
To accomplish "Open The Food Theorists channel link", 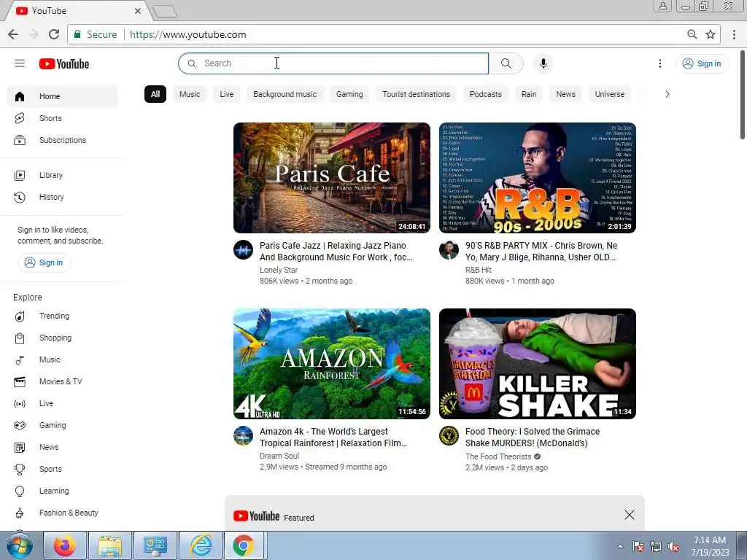I will pyautogui.click(x=498, y=456).
